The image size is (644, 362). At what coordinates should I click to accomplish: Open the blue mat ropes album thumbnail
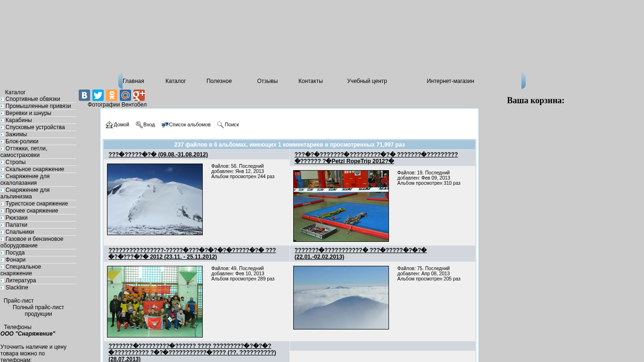click(341, 206)
